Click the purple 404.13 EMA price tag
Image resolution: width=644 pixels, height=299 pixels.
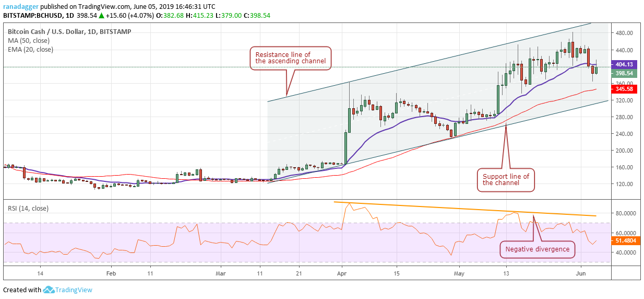click(624, 65)
